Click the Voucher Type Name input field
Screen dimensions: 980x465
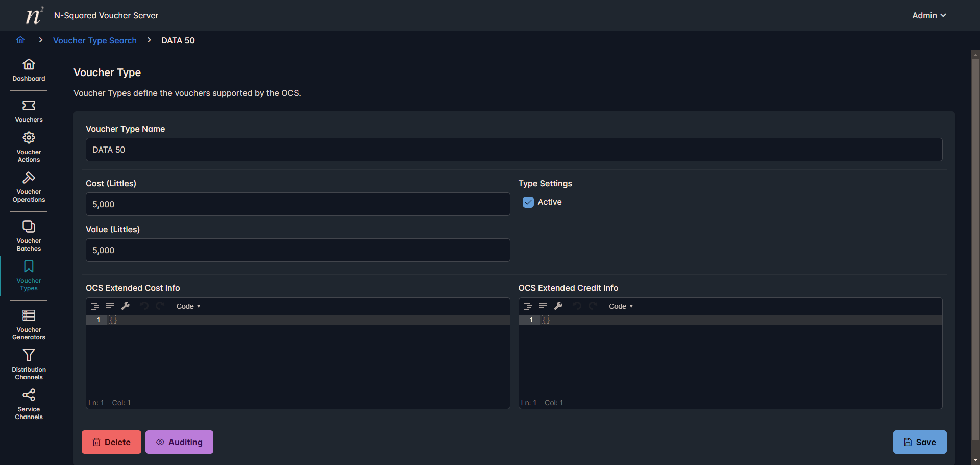(513, 150)
